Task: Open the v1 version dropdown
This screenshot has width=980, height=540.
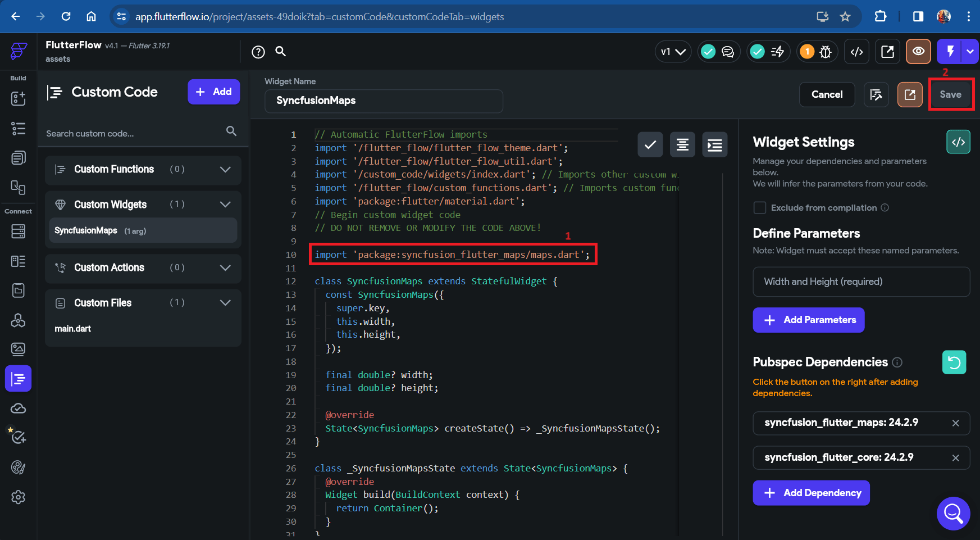Action: (x=673, y=52)
